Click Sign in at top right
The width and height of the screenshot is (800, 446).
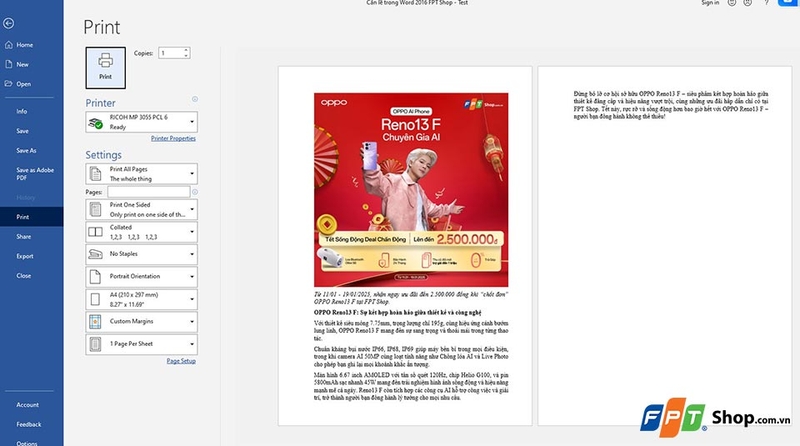coord(710,3)
